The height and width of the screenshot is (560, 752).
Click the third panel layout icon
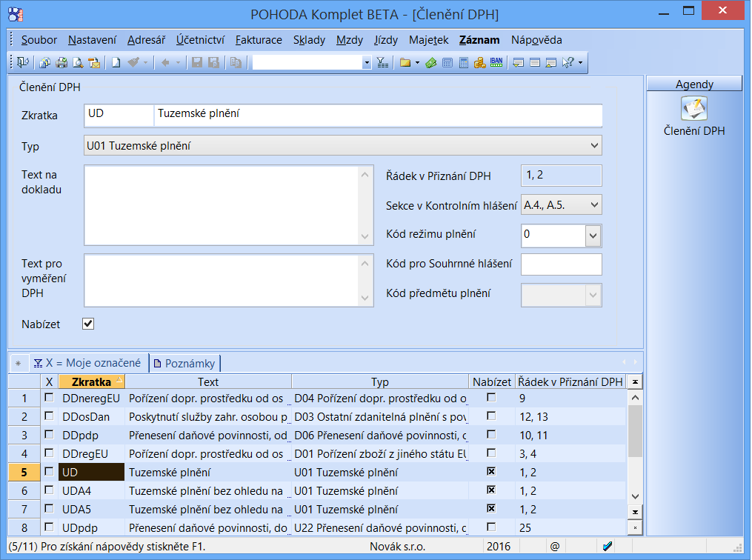551,62
